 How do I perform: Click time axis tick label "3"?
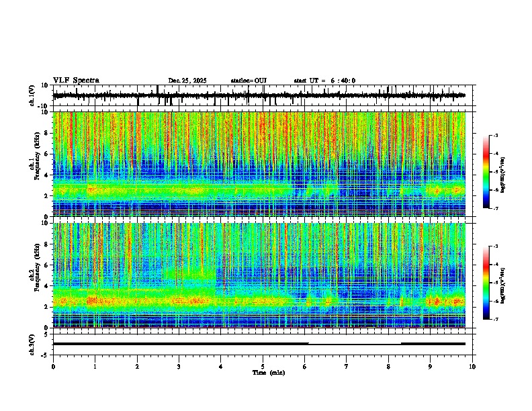[179, 367]
